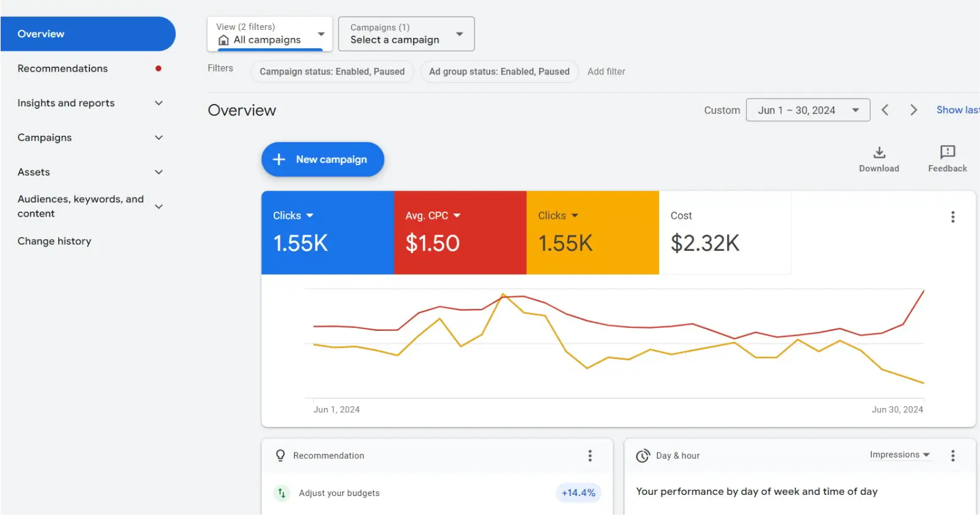
Task: Go to next date range arrow
Action: click(x=913, y=110)
